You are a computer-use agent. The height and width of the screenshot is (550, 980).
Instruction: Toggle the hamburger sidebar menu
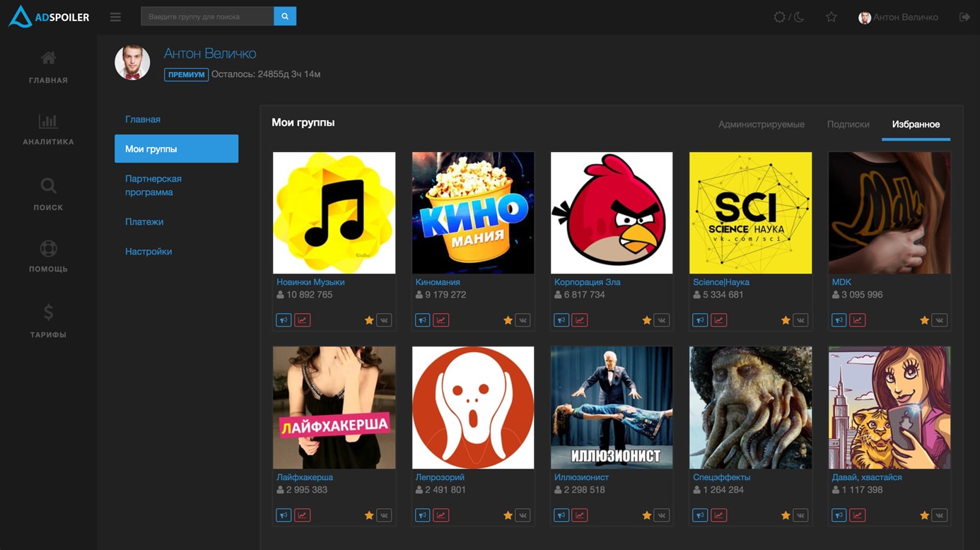click(115, 17)
